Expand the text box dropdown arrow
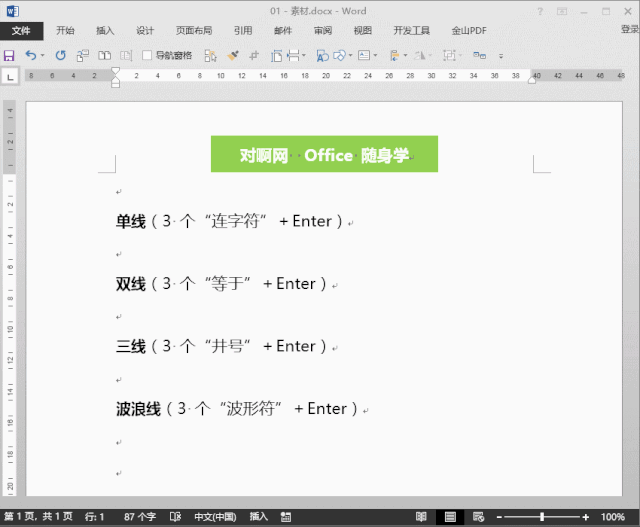The width and height of the screenshot is (640, 527). [x=376, y=55]
